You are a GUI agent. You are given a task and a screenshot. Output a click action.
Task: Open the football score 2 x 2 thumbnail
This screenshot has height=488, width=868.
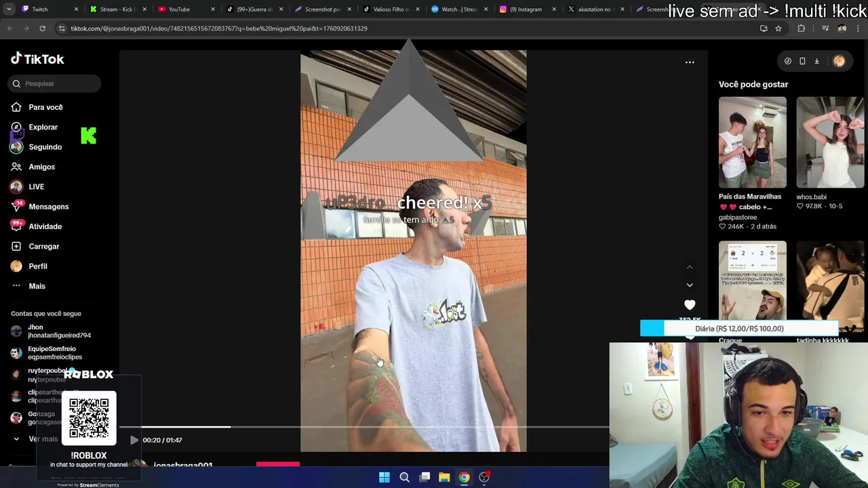(x=753, y=281)
